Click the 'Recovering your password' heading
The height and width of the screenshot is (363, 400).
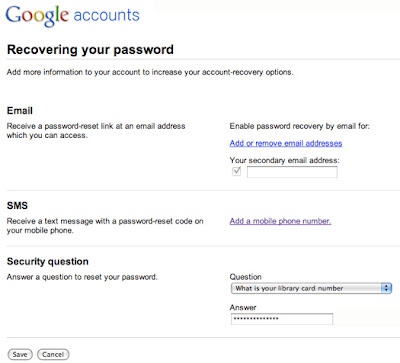90,50
